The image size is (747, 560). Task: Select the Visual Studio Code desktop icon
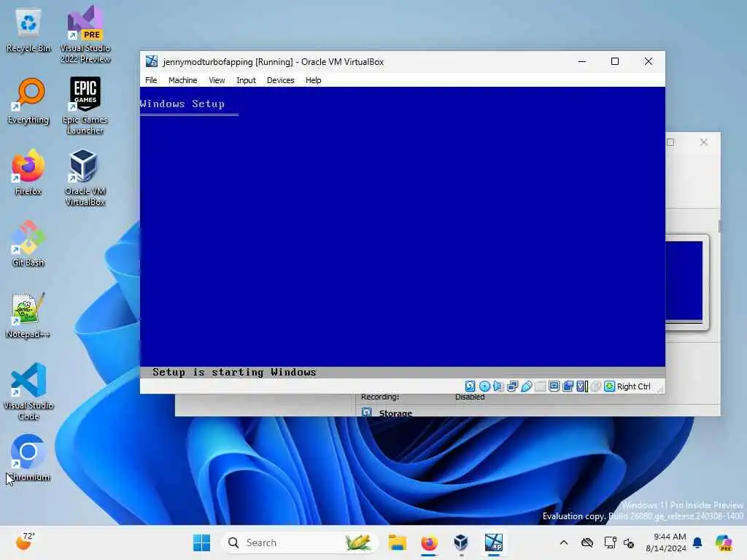click(x=28, y=392)
